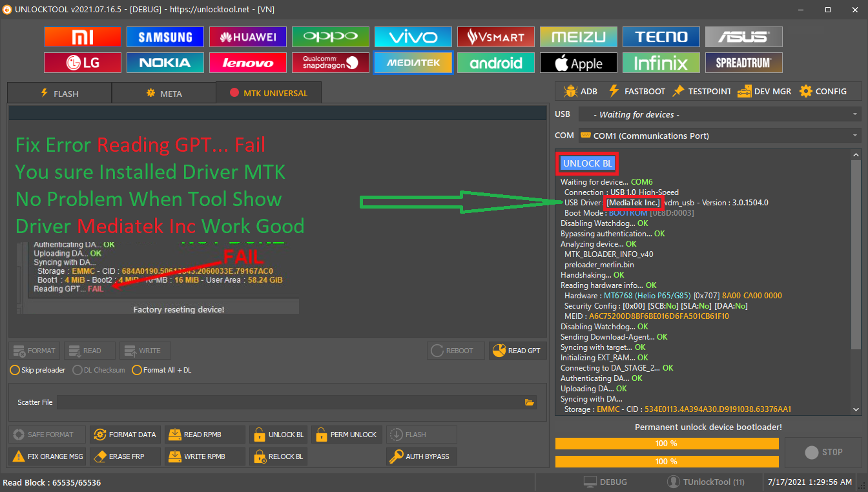Click the upper 100% progress bar
The height and width of the screenshot is (492, 868).
coord(666,444)
